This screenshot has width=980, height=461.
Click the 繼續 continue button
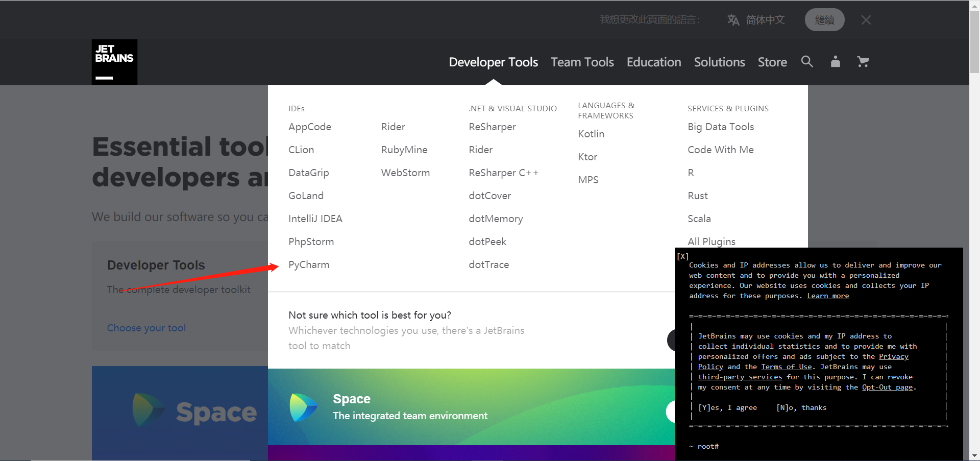tap(824, 20)
